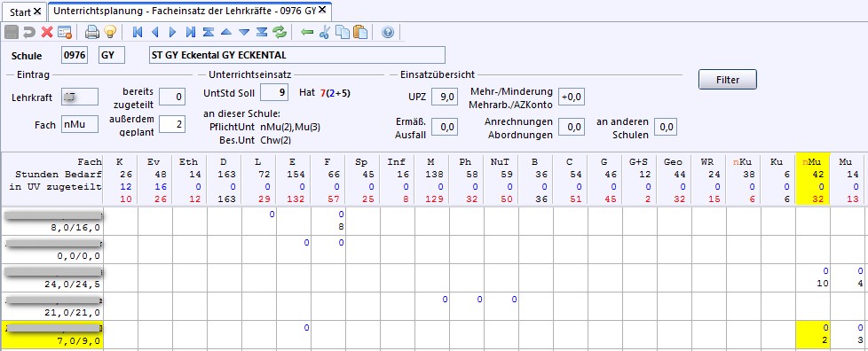Click the außerdem geplant field
This screenshot has height=351, width=868.
tap(172, 125)
